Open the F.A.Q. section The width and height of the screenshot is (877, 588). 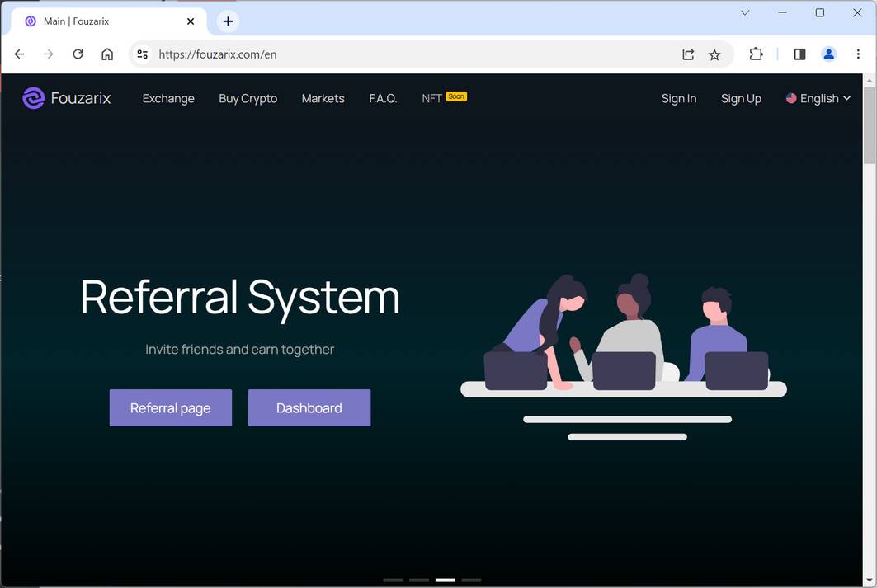(383, 98)
